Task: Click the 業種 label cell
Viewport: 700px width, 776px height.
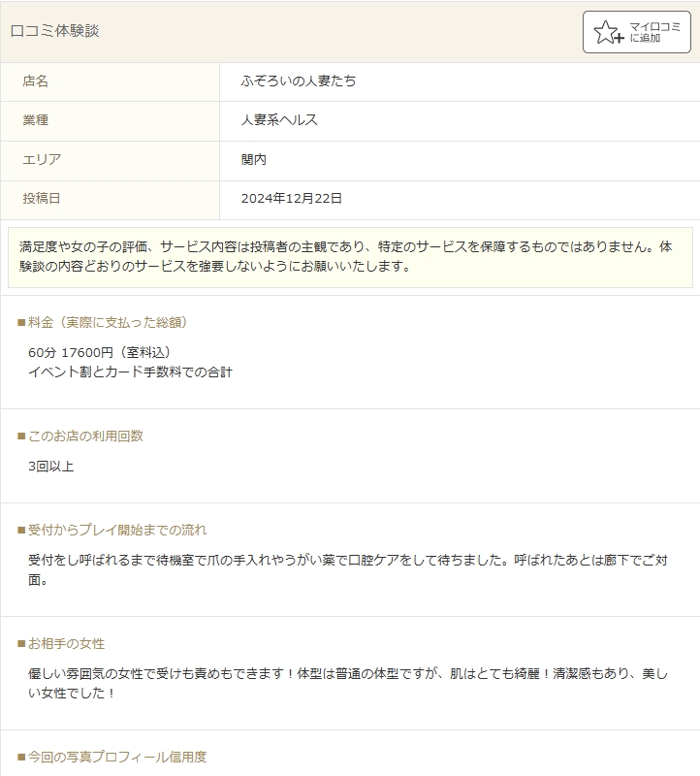Action: pyautogui.click(x=110, y=120)
